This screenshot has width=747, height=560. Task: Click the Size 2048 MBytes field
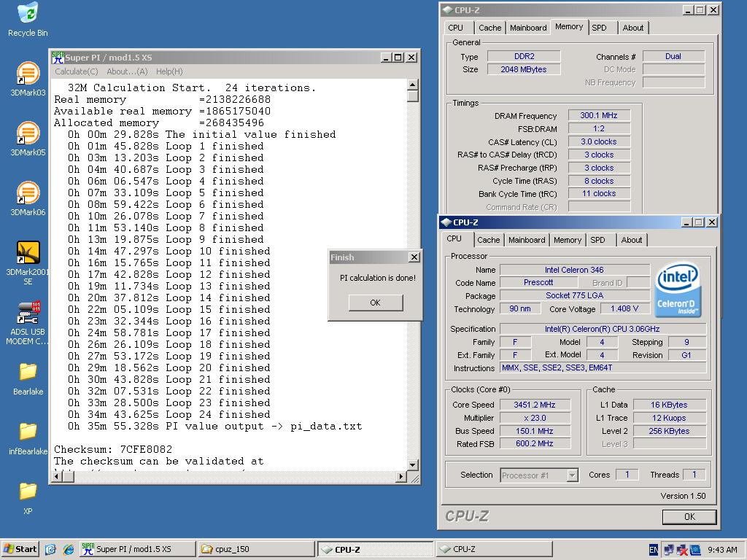[524, 69]
